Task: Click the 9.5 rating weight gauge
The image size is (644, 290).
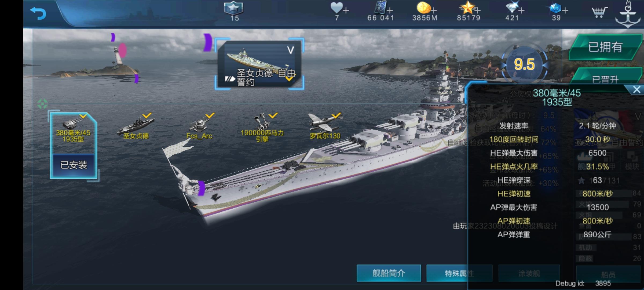Action: tap(524, 65)
